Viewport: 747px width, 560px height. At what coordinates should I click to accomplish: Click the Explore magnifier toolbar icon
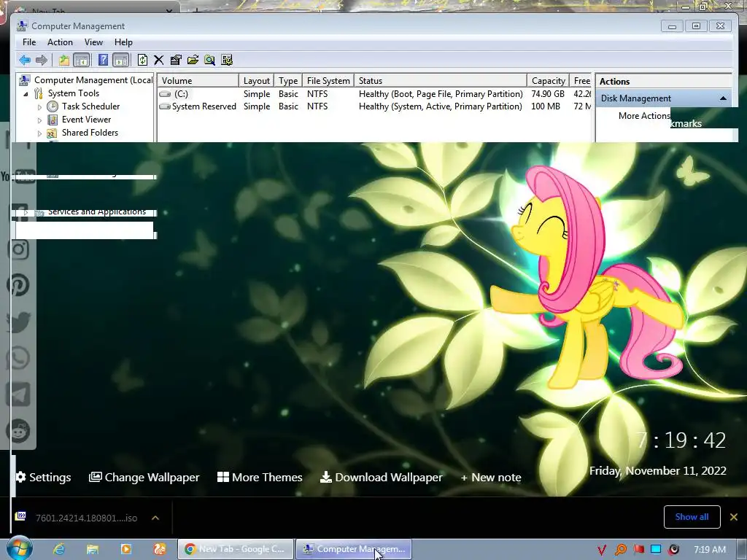209,60
